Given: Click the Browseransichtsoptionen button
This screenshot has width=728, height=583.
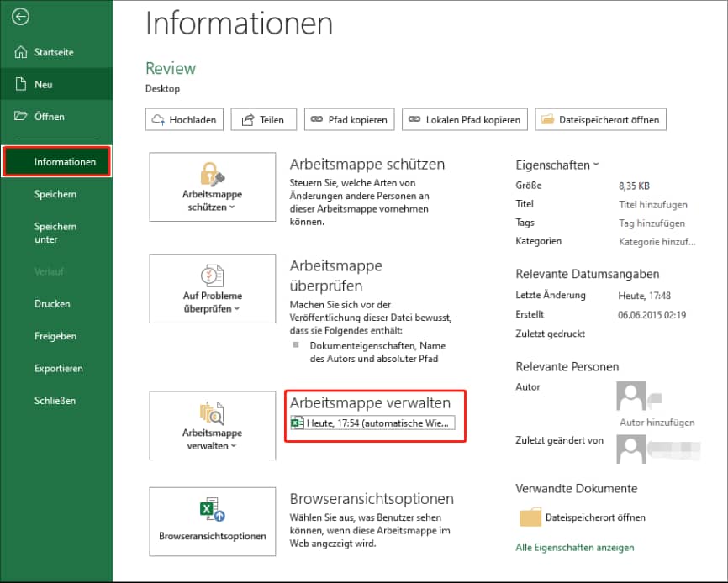Looking at the screenshot, I should click(x=212, y=522).
